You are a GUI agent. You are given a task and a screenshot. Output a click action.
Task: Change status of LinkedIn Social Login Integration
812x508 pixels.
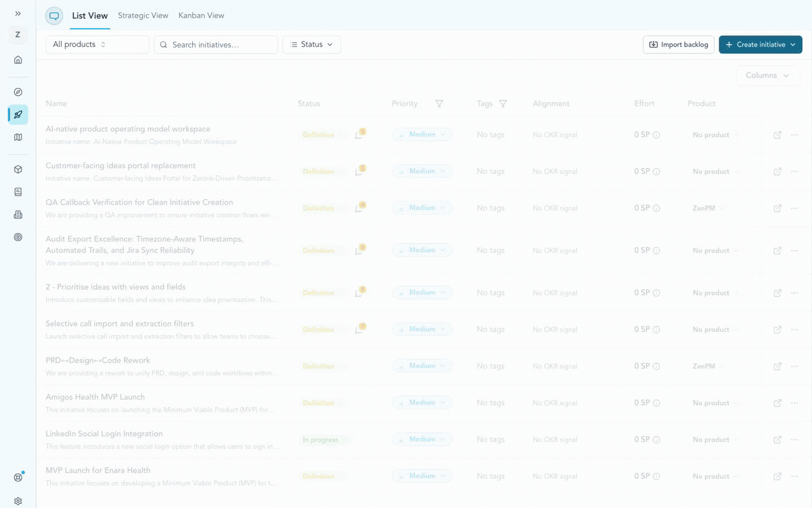(324, 440)
